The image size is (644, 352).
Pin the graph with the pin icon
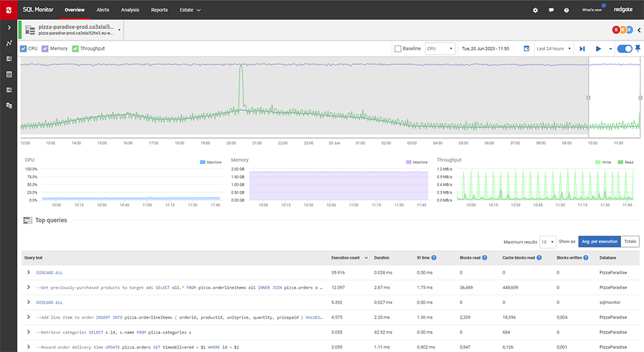click(637, 49)
